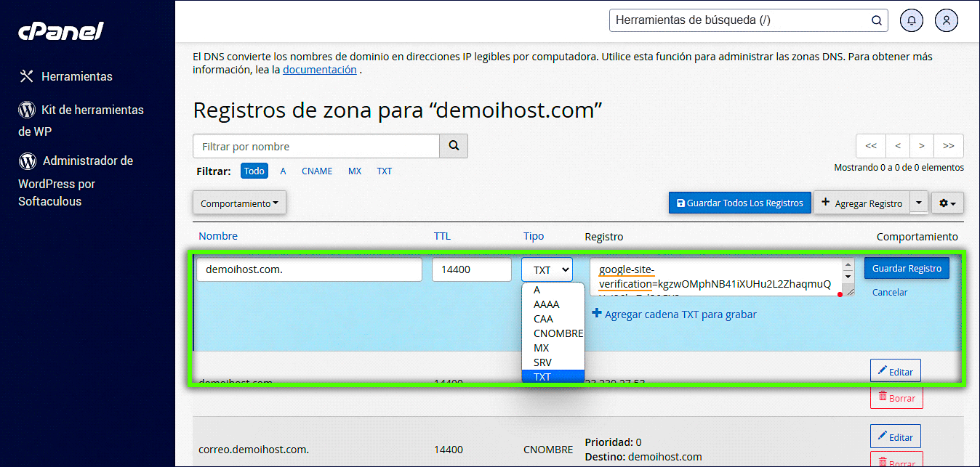Show all records with Todo filter
The height and width of the screenshot is (467, 980).
pos(254,171)
